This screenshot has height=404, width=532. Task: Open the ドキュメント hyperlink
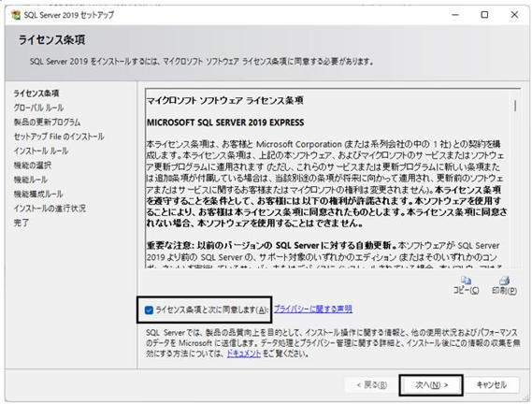coord(244,353)
